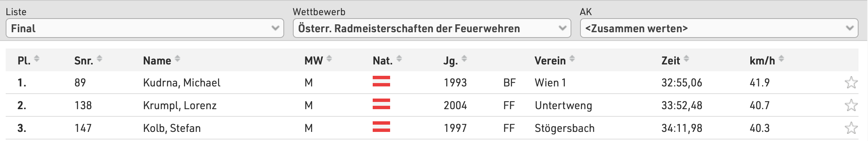Expand the AK Zusammen werten dropdown
Viewport: 868px width, 141px height.
point(719,28)
